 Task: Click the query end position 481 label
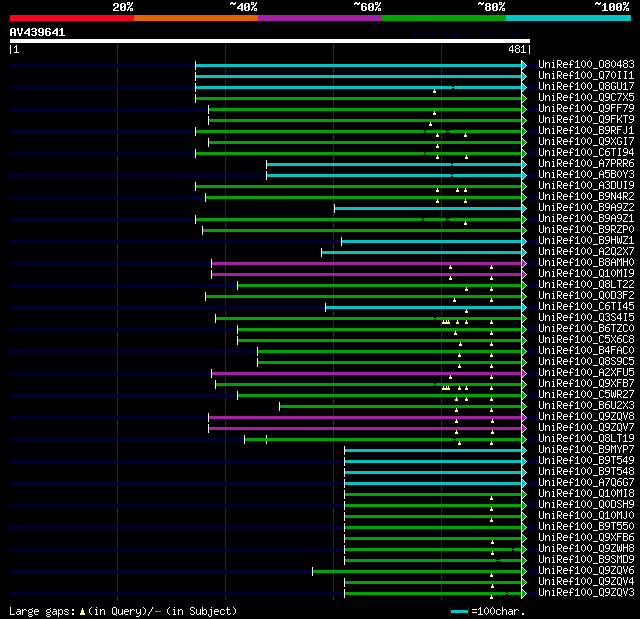point(517,49)
